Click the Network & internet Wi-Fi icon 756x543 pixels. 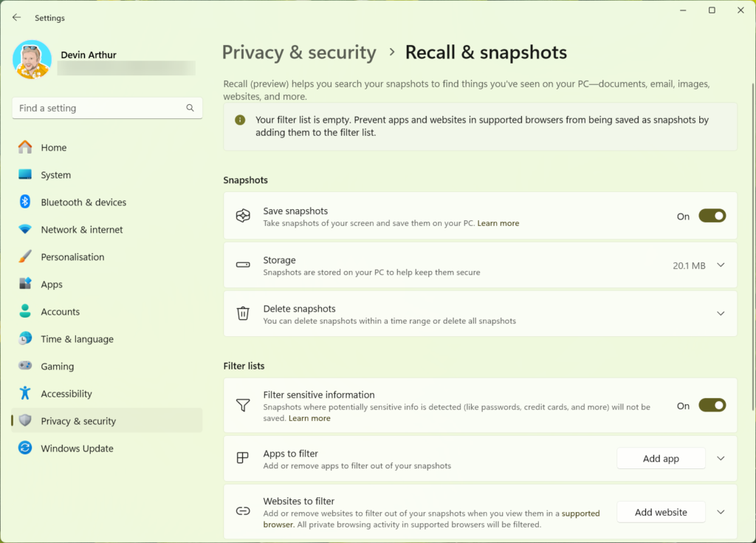coord(25,230)
